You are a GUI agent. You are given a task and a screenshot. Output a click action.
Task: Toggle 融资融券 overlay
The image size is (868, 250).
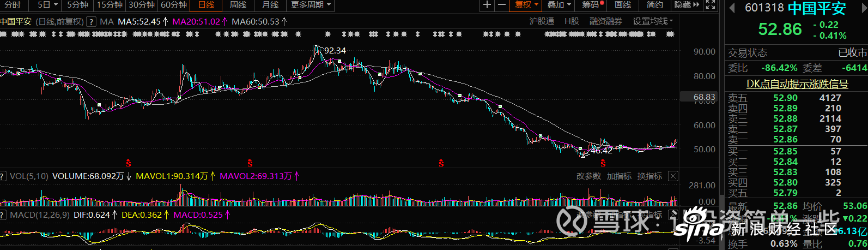[x=605, y=21]
